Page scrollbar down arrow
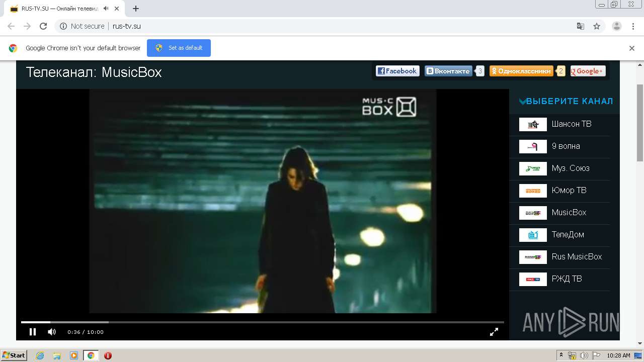 640,343
